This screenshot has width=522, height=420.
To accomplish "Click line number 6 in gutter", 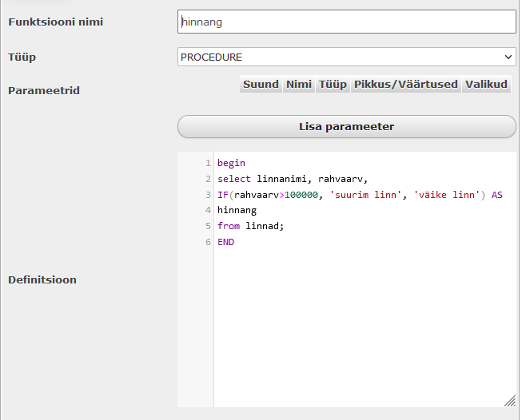I will tap(208, 242).
